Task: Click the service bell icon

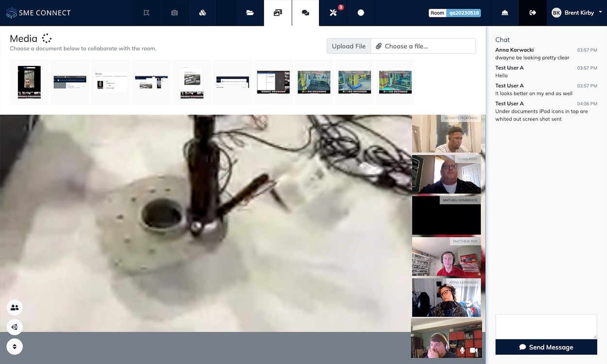Action: pos(505,13)
